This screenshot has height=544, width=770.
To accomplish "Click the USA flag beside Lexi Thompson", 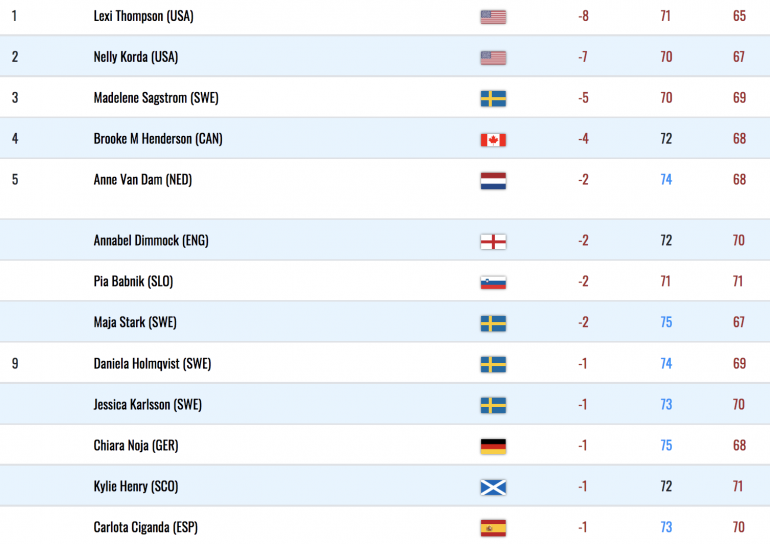I will tap(493, 17).
